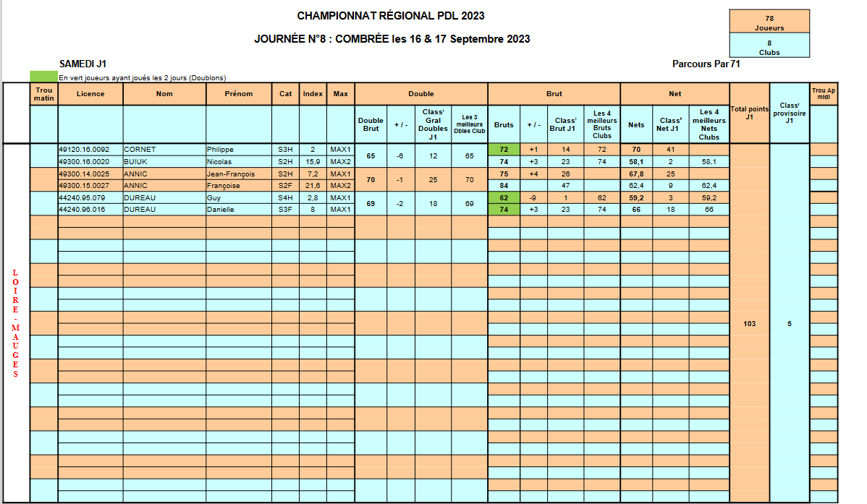Image resolution: width=867 pixels, height=504 pixels.
Task: Click the LOIRE-MAUGES vertical club label
Action: [15, 323]
